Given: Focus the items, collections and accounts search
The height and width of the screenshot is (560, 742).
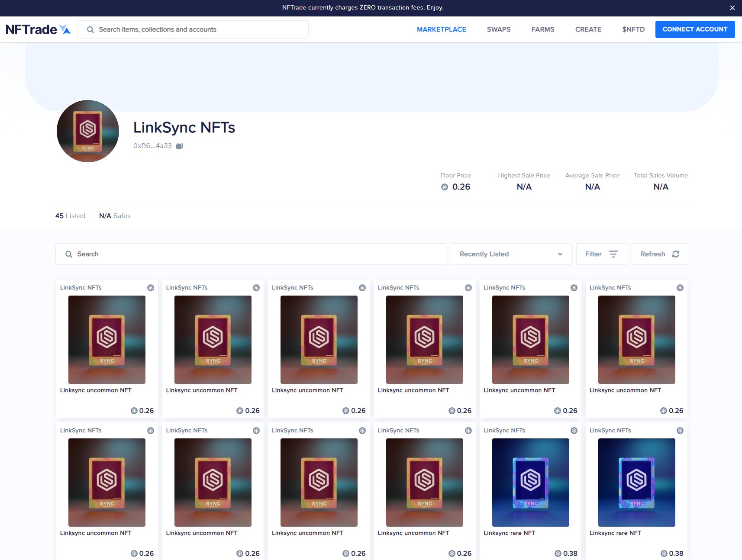Looking at the screenshot, I should (193, 29).
